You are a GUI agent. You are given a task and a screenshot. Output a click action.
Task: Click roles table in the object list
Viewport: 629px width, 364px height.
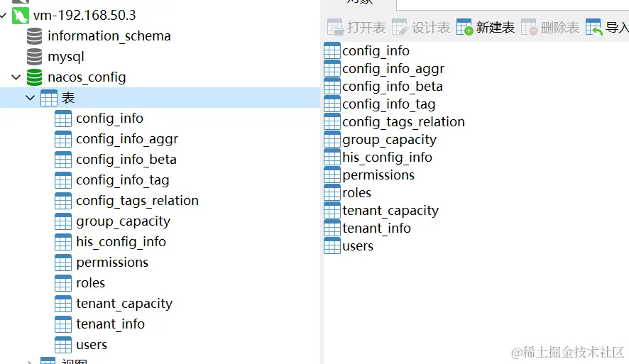(356, 193)
